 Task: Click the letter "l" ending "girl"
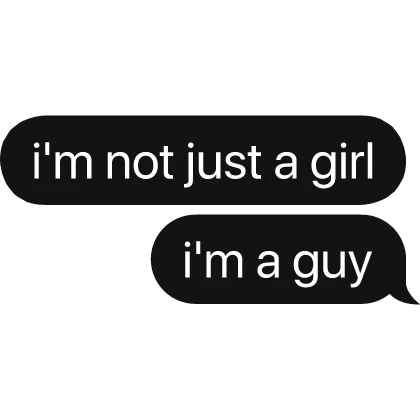370,161
